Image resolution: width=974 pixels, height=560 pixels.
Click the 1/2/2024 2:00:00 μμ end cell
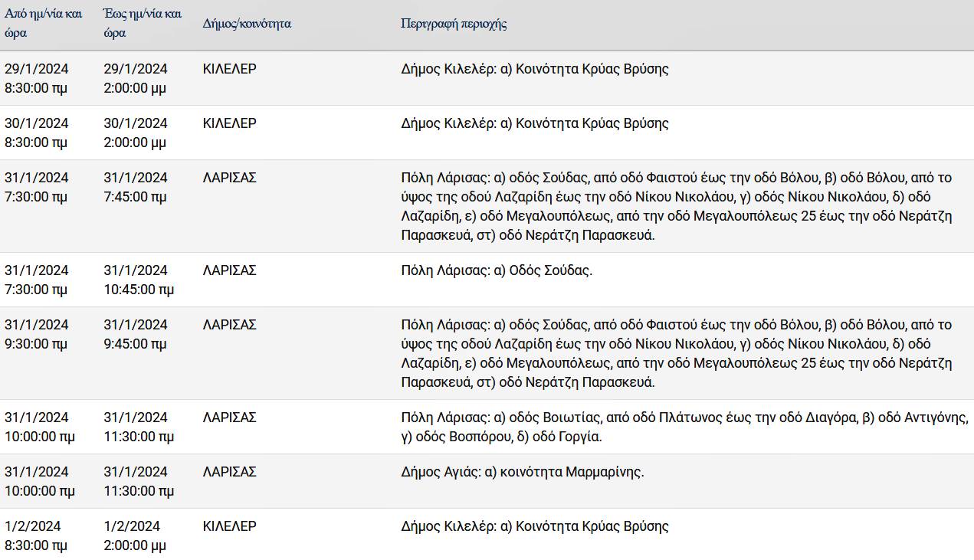135,535
